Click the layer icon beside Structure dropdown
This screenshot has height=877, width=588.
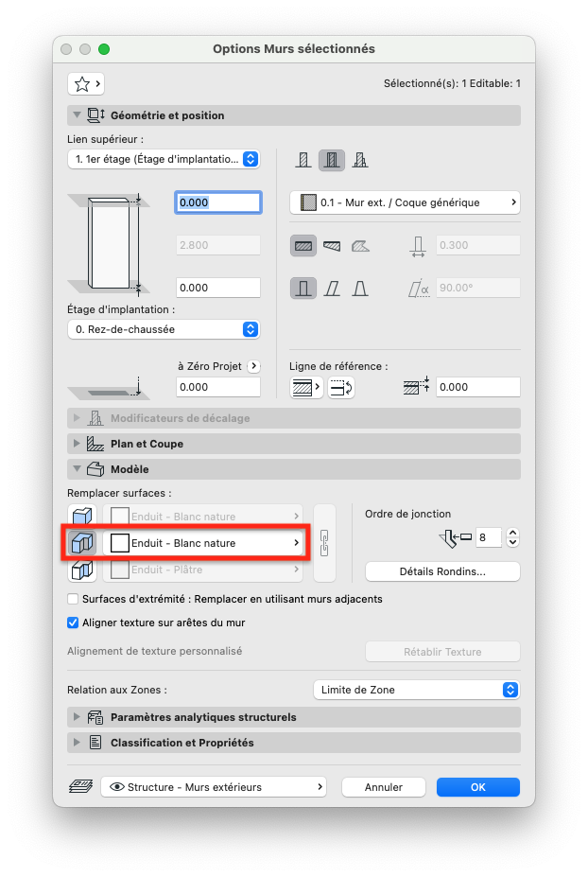click(x=80, y=787)
